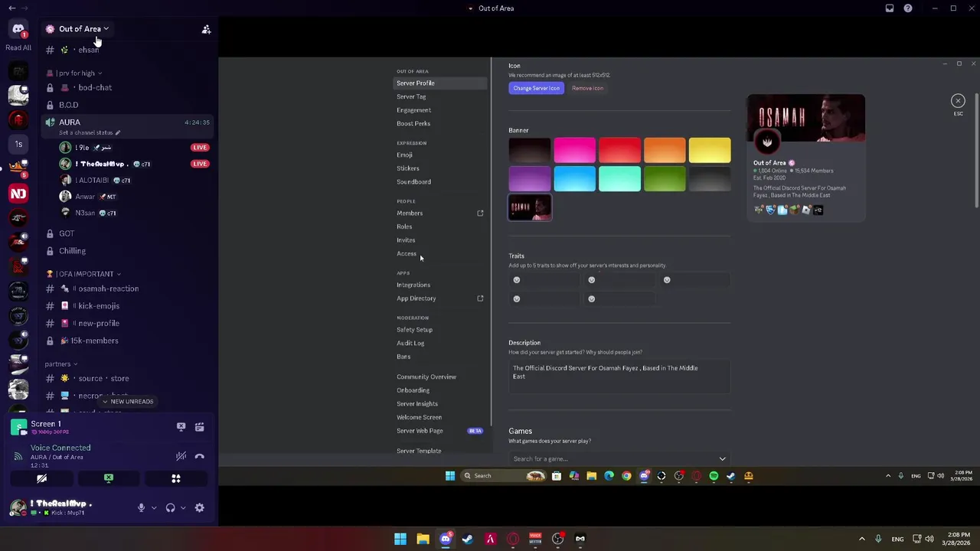This screenshot has width=980, height=551.
Task: Go back with title bar arrow
Action: [x=11, y=8]
